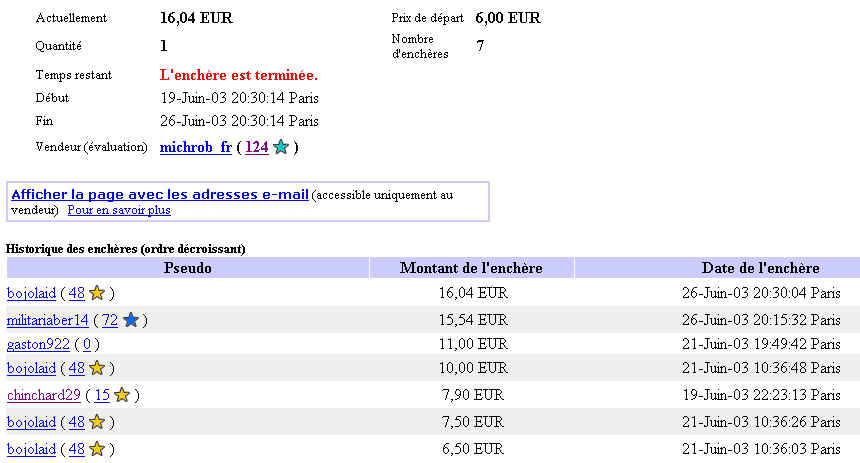Click yellow star next to chinchard29
Screen dimensions: 860x463
click(122, 394)
